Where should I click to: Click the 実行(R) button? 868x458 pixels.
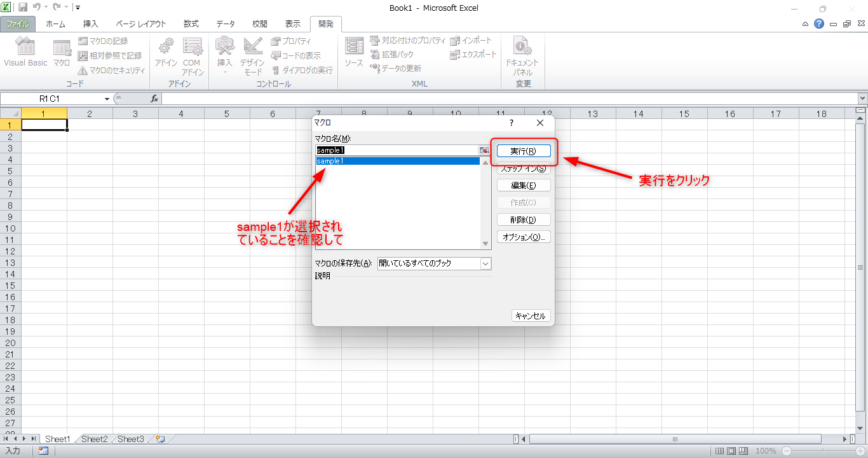coord(523,151)
